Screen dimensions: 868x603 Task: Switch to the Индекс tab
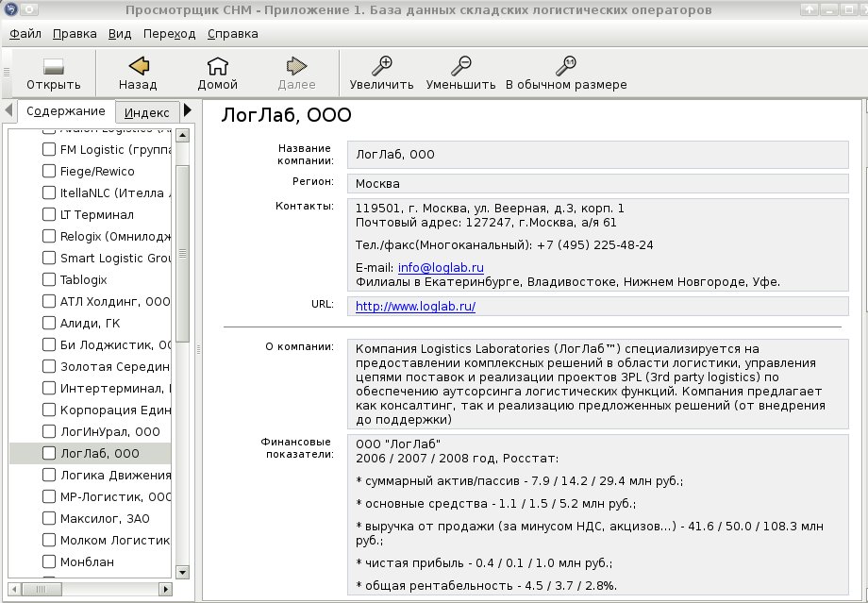(146, 112)
